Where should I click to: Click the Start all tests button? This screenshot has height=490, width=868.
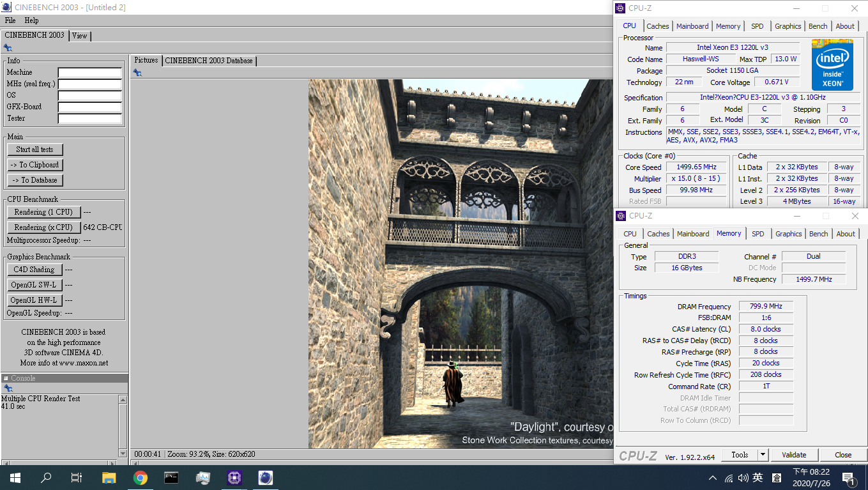[35, 149]
